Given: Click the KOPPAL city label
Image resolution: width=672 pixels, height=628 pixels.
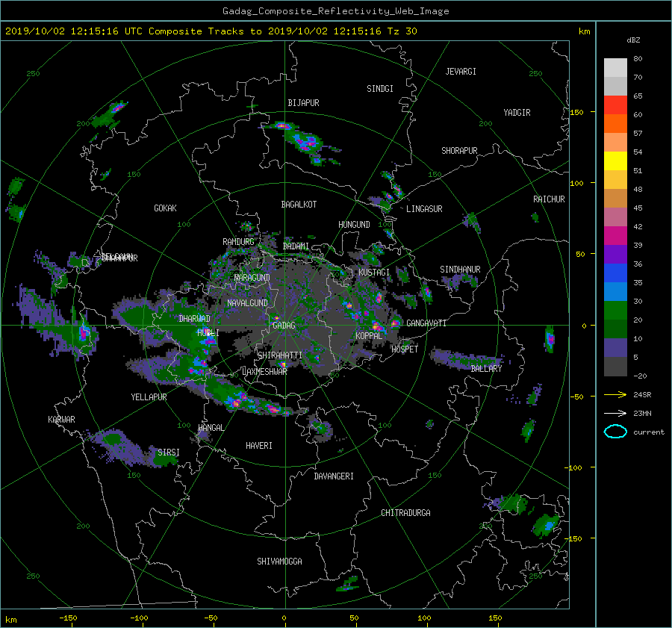Looking at the screenshot, I should tap(369, 335).
